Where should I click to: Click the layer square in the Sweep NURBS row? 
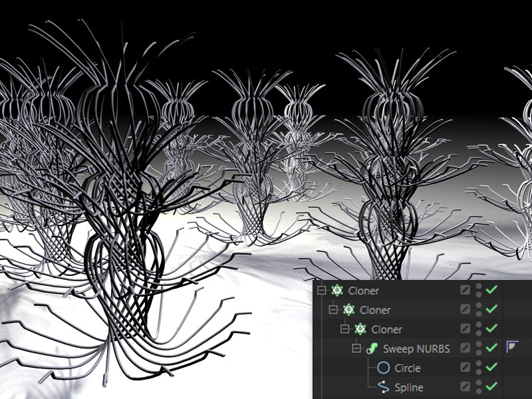pyautogui.click(x=465, y=347)
